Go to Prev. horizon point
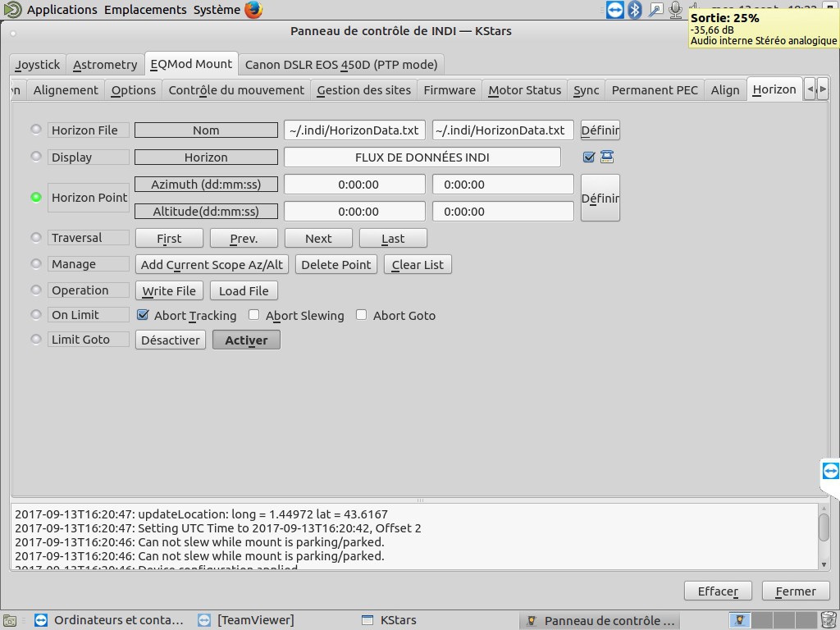The height and width of the screenshot is (630, 840). point(244,239)
